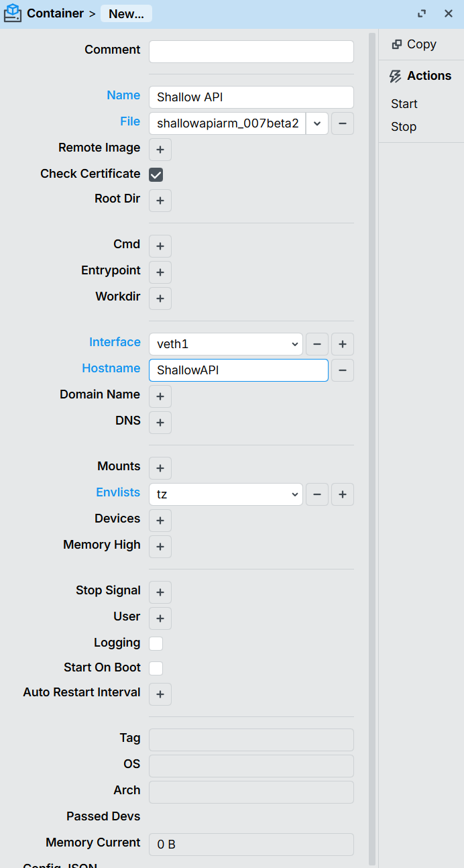Screen dimensions: 464x868
Task: Open the Interface veth1 dropdown
Action: 225,344
